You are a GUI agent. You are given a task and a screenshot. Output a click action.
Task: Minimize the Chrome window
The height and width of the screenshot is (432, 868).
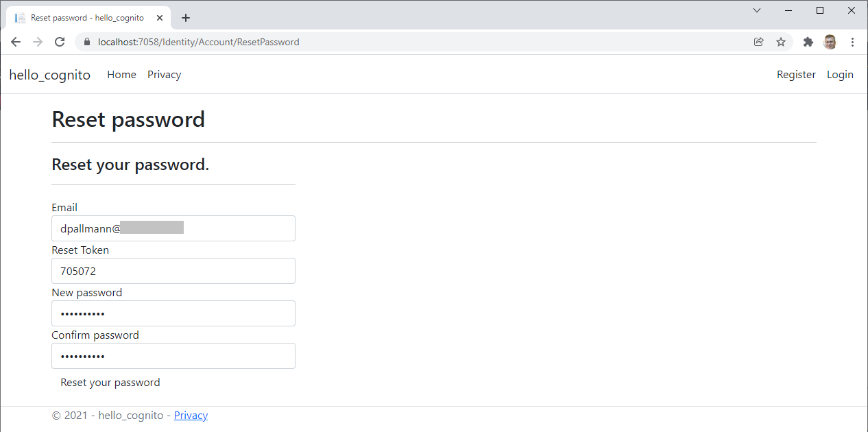[788, 10]
